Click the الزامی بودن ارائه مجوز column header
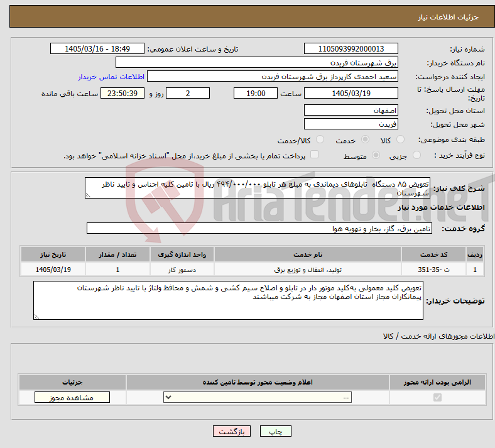The width and height of the screenshot is (495, 448). coord(437,382)
